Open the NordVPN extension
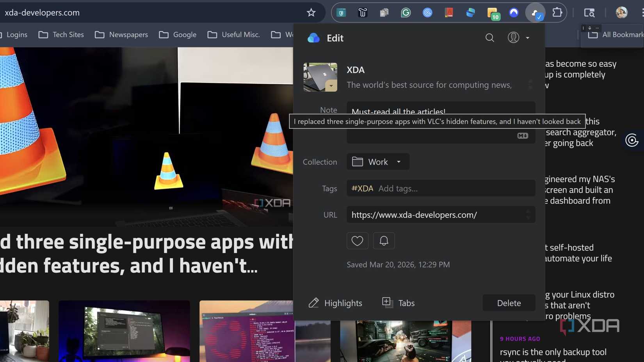644x362 pixels. pos(514,12)
